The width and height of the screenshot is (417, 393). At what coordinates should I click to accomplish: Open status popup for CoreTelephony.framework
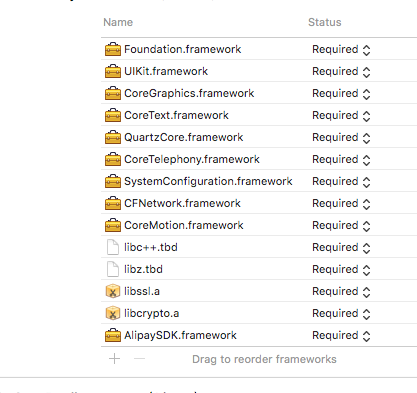point(341,160)
